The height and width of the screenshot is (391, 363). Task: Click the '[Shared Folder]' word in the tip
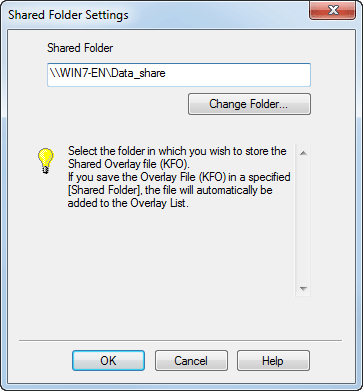(102, 190)
